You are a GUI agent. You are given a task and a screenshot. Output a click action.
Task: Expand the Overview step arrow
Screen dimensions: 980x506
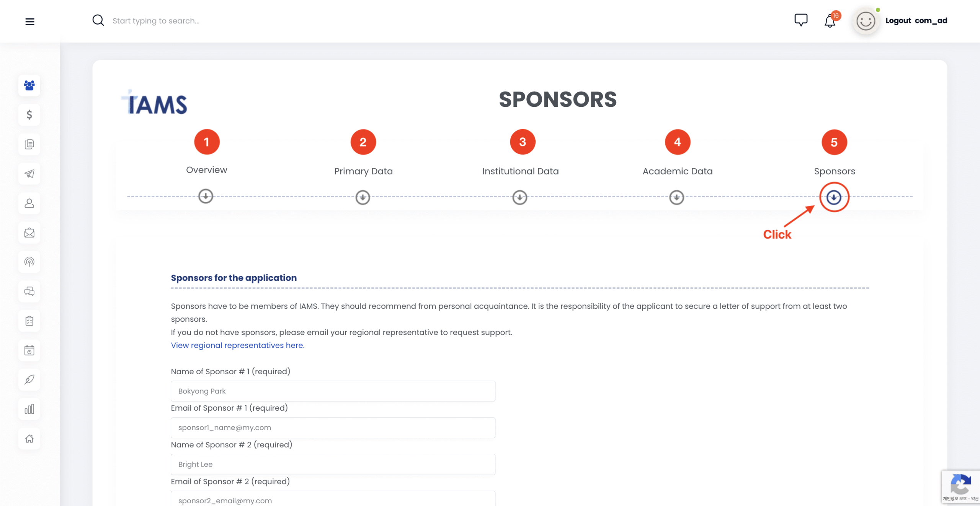point(206,196)
